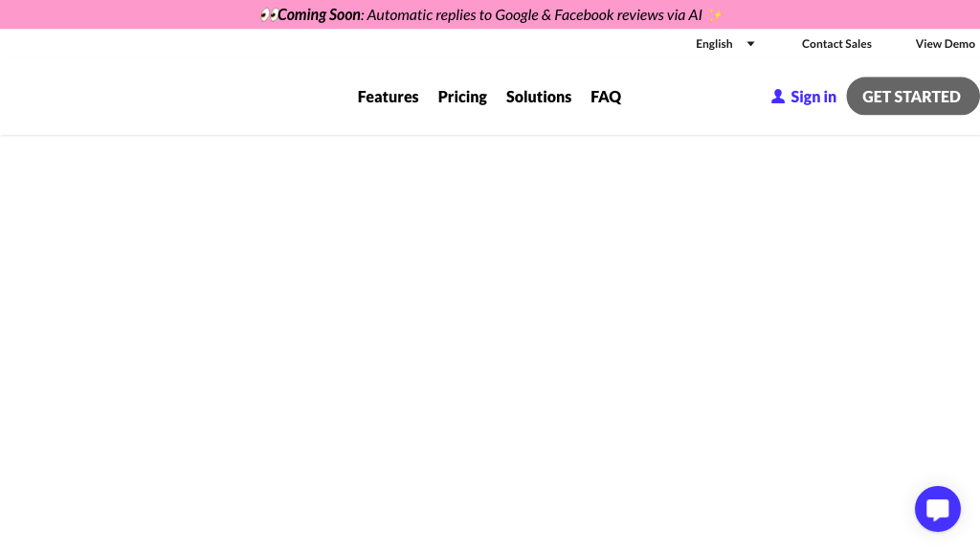
Task: Click the empty header area left of Features
Action: (x=172, y=97)
